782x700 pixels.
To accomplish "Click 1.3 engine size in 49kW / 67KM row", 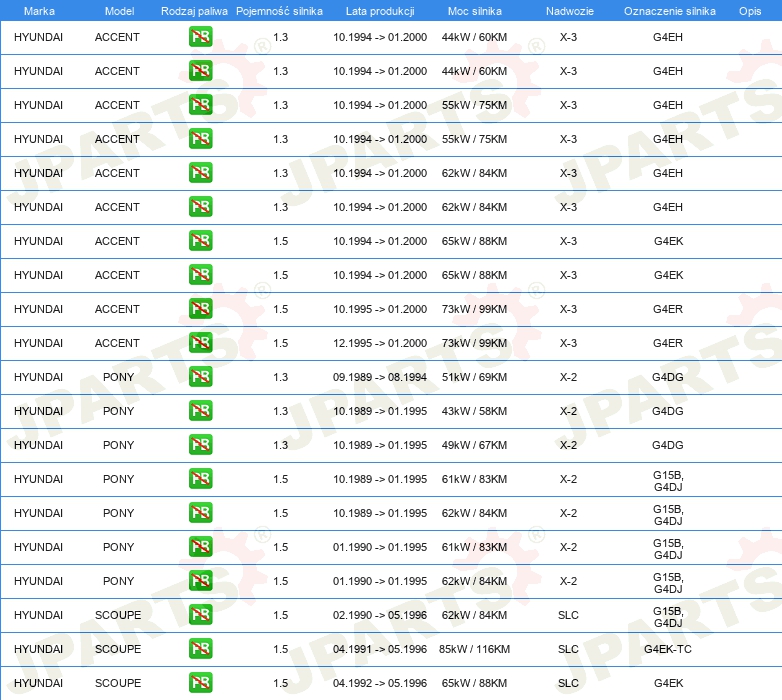I will pyautogui.click(x=280, y=445).
